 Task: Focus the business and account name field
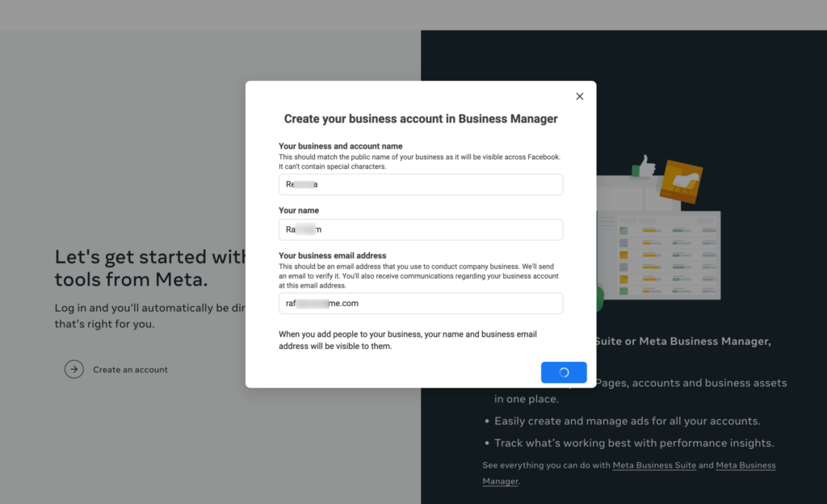tap(420, 184)
